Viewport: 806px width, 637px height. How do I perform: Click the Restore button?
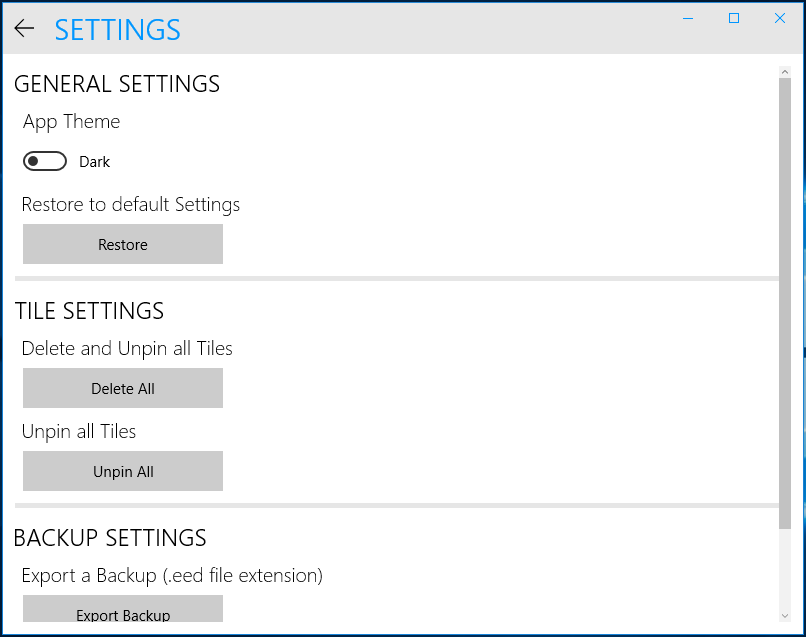pos(123,244)
